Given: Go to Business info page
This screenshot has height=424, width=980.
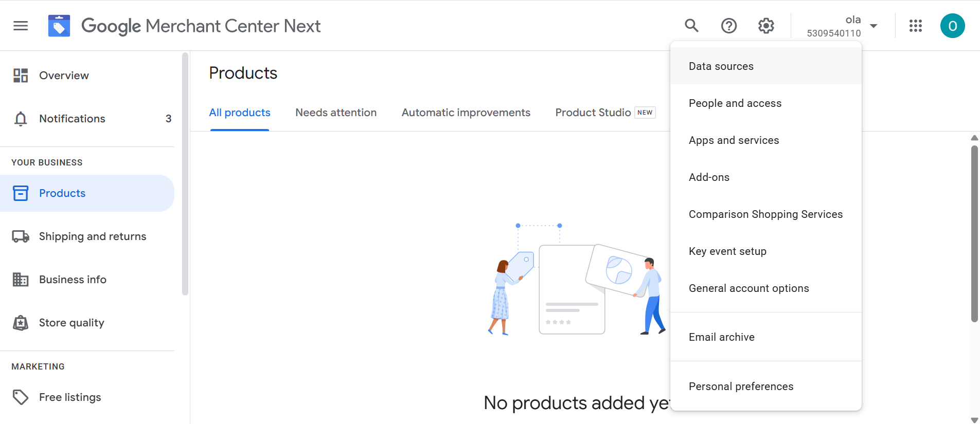Looking at the screenshot, I should 73,280.
